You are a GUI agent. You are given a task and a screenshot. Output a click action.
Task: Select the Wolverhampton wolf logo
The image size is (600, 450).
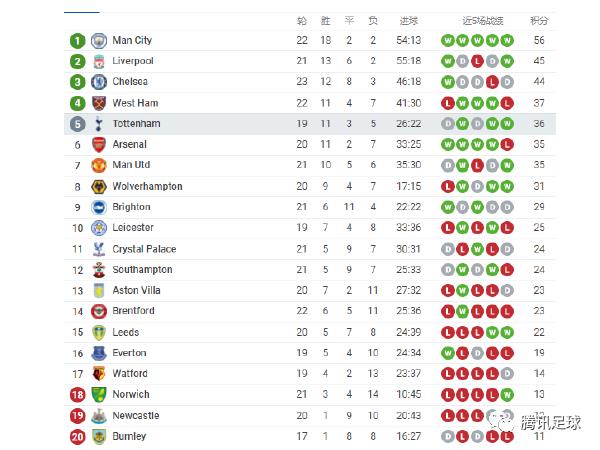(x=98, y=186)
